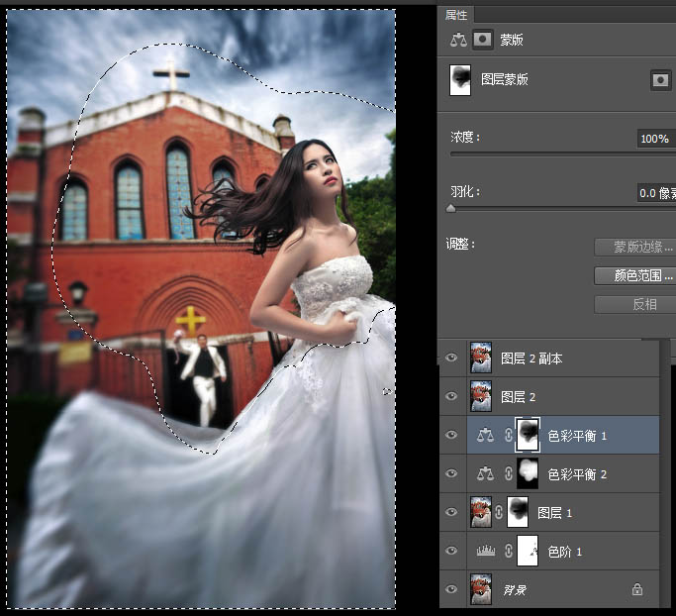Open the 颜色范围 dialog button
This screenshot has height=616, width=676.
pyautogui.click(x=634, y=275)
